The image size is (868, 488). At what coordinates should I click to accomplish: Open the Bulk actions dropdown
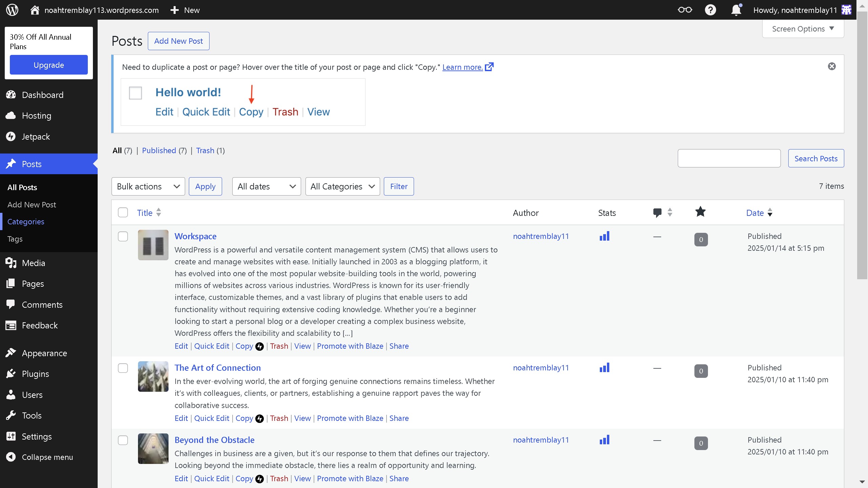(x=148, y=186)
